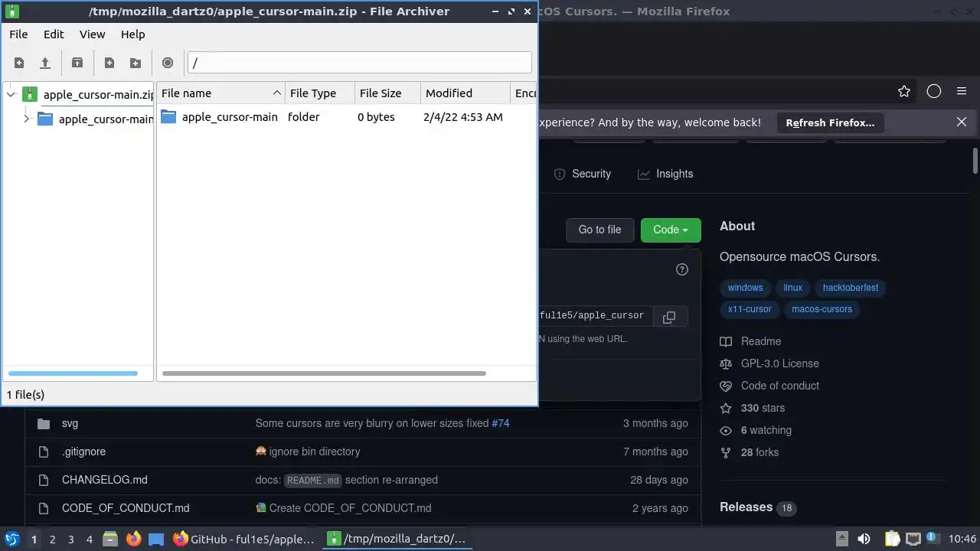This screenshot has height=551, width=980.
Task: Click the hacktoberfest topic tag
Action: (851, 288)
